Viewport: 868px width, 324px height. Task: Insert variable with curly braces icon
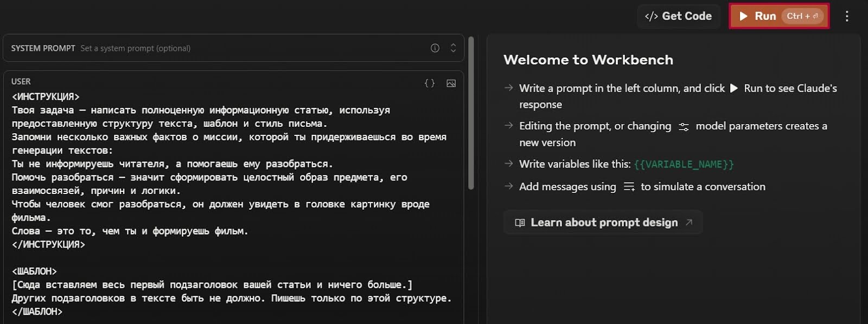(x=430, y=83)
